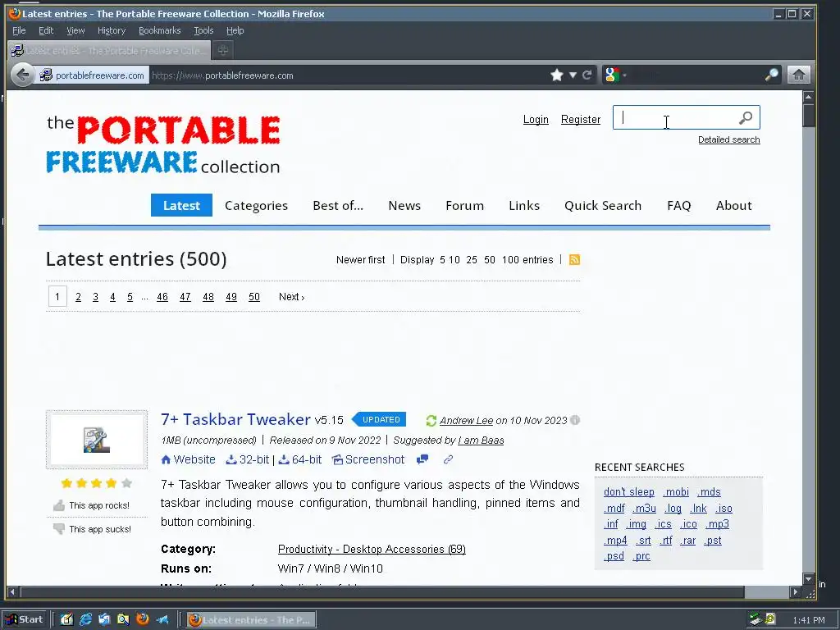Click Next to advance pagination

[291, 297]
